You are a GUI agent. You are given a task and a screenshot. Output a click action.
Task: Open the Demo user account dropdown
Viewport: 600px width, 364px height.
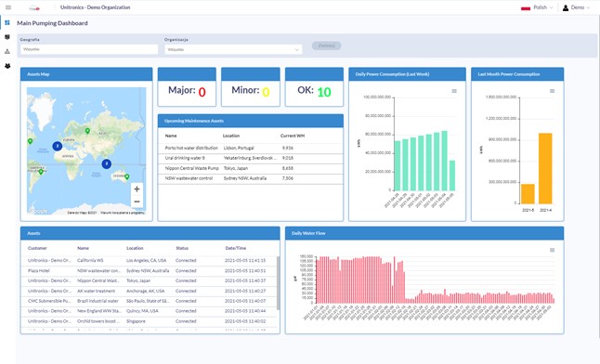click(x=576, y=7)
